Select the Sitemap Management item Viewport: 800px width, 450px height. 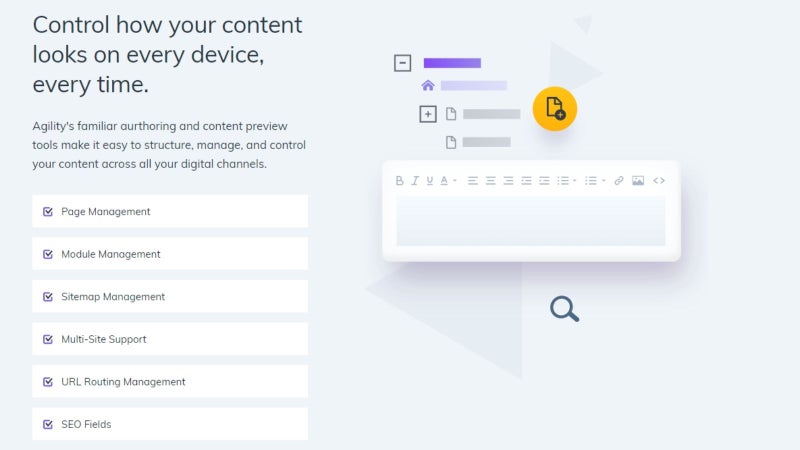[x=170, y=296]
